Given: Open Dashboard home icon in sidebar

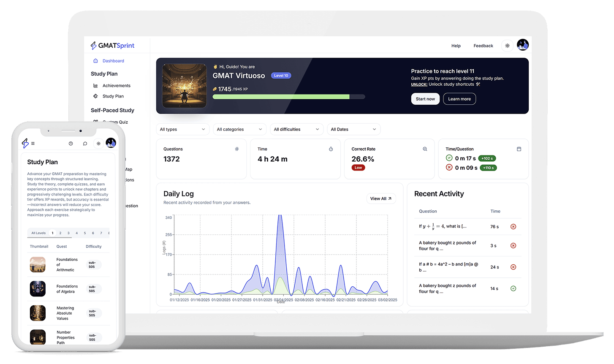Looking at the screenshot, I should pyautogui.click(x=95, y=61).
